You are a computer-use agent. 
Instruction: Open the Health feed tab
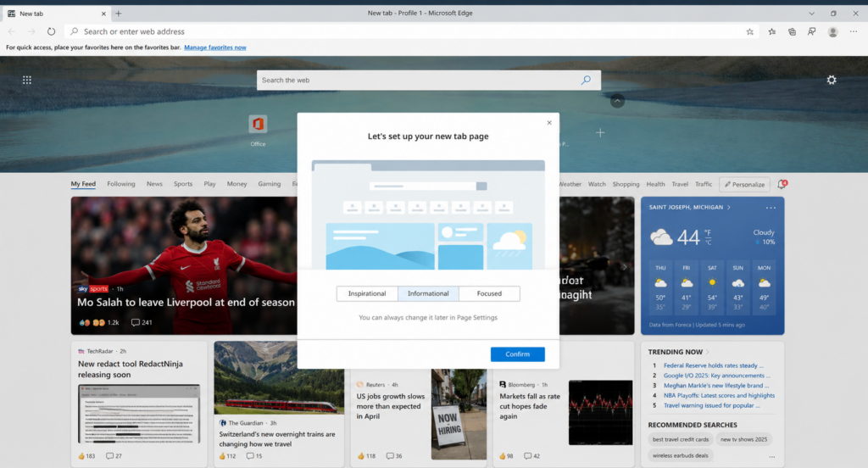[655, 184]
